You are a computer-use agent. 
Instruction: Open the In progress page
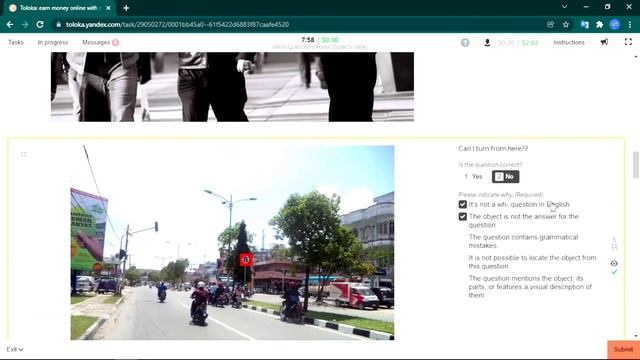click(x=53, y=42)
